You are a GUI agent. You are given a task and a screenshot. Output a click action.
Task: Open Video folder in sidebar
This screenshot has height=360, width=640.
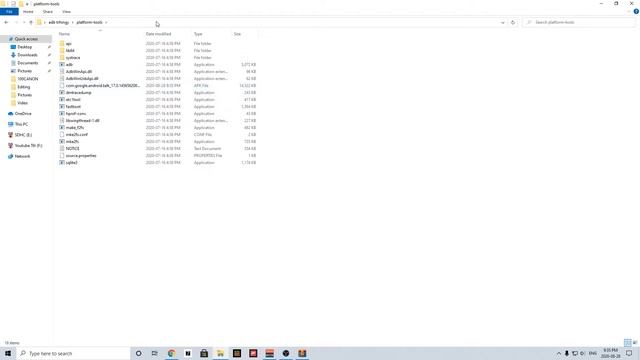click(22, 103)
